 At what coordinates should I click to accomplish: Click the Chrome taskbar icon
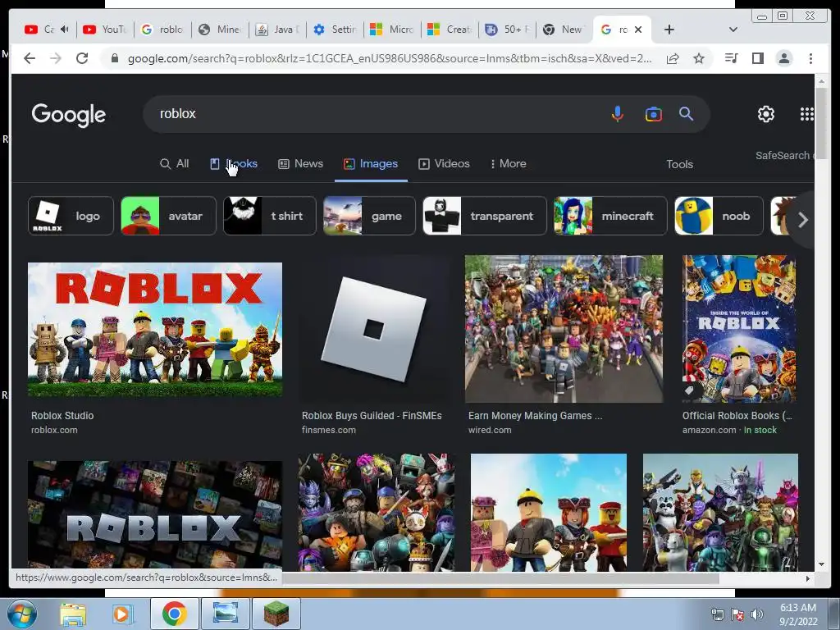pyautogui.click(x=174, y=614)
